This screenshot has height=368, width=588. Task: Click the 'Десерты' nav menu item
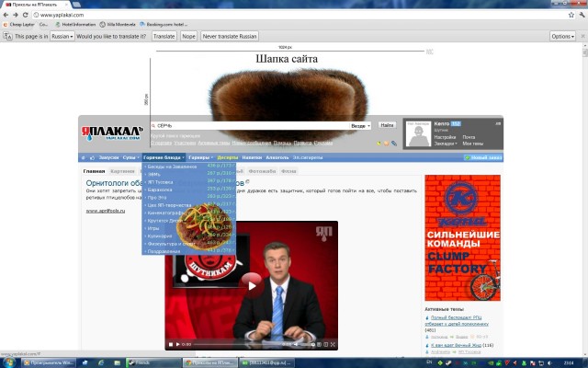[x=228, y=157]
